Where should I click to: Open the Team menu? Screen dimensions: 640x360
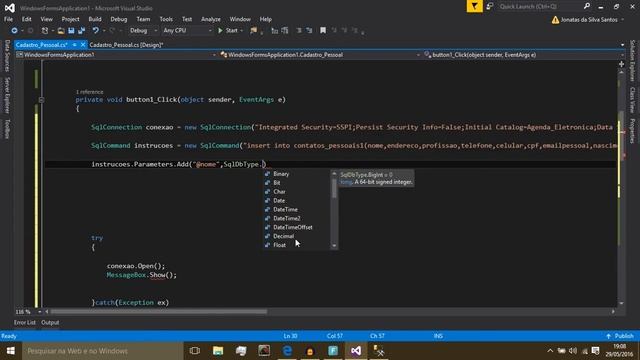click(x=143, y=19)
